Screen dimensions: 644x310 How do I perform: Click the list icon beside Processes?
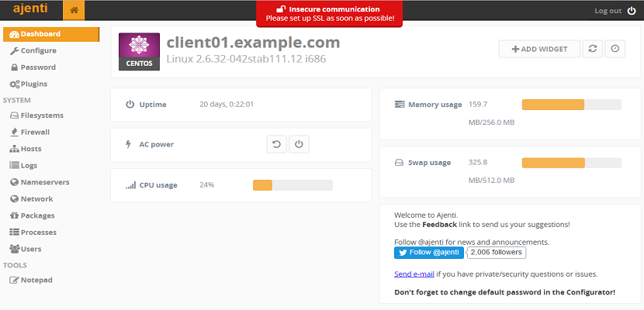tap(15, 232)
